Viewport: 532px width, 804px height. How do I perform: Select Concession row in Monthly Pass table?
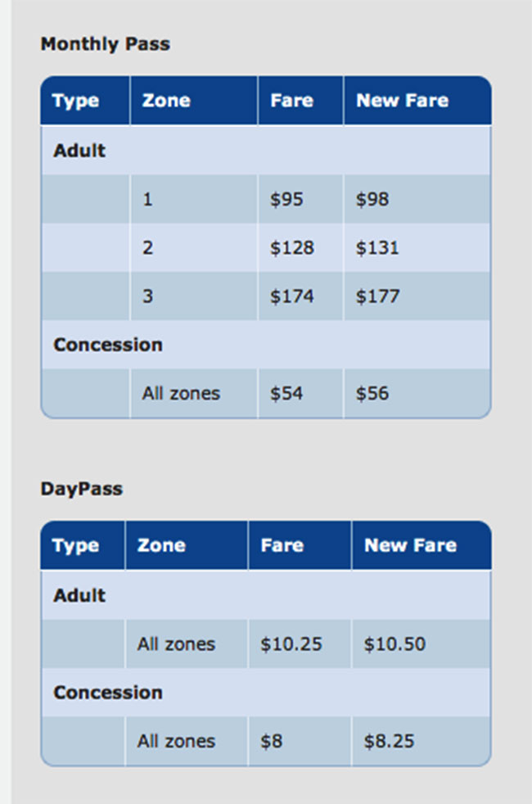[x=265, y=345]
